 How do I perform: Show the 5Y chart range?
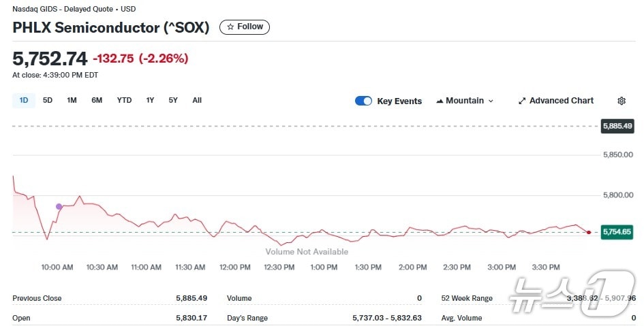click(173, 101)
